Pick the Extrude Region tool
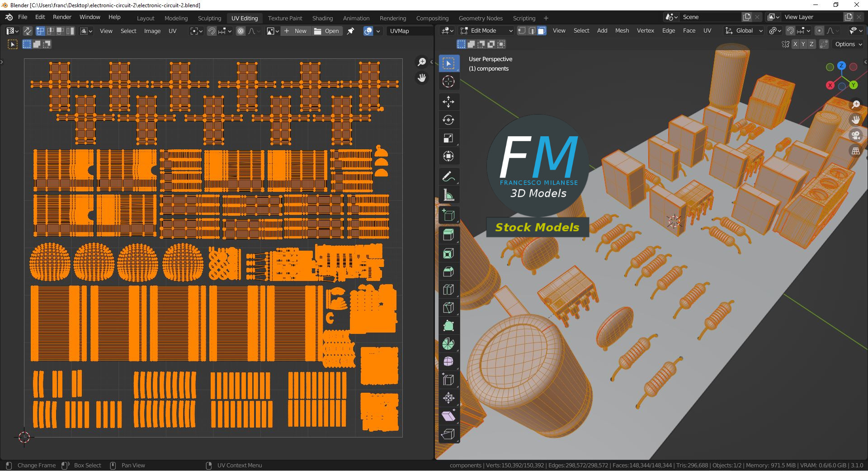 [x=448, y=234]
